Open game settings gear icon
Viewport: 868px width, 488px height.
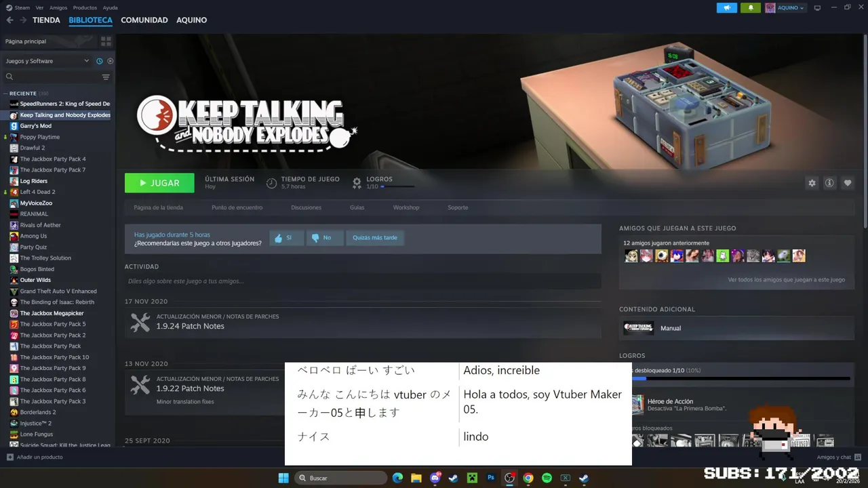(812, 183)
